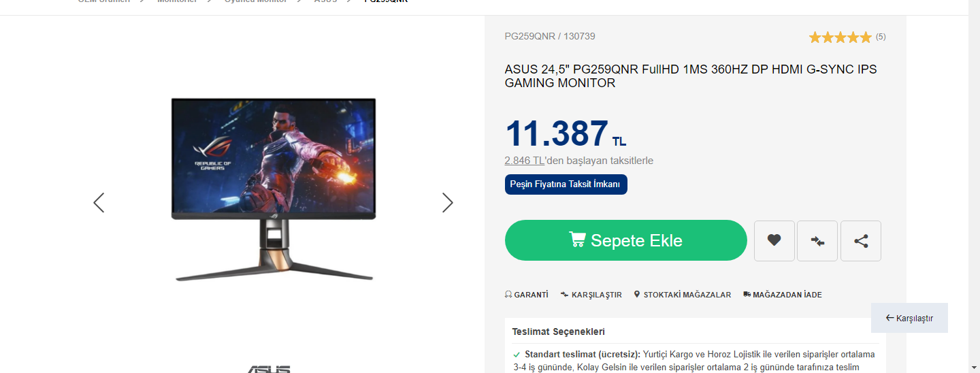Click the MAĞAZADAN İADE truck icon
This screenshot has width=980, height=373.
tap(747, 295)
